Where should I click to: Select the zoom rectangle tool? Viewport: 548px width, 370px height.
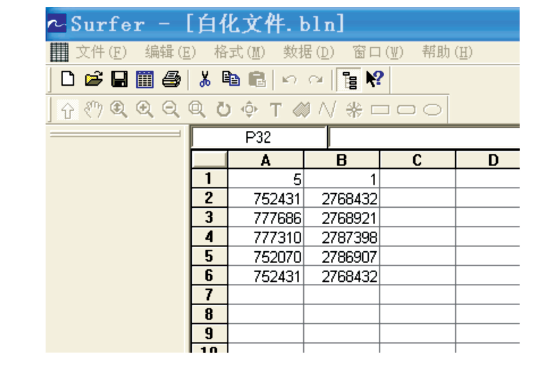pyautogui.click(x=197, y=109)
